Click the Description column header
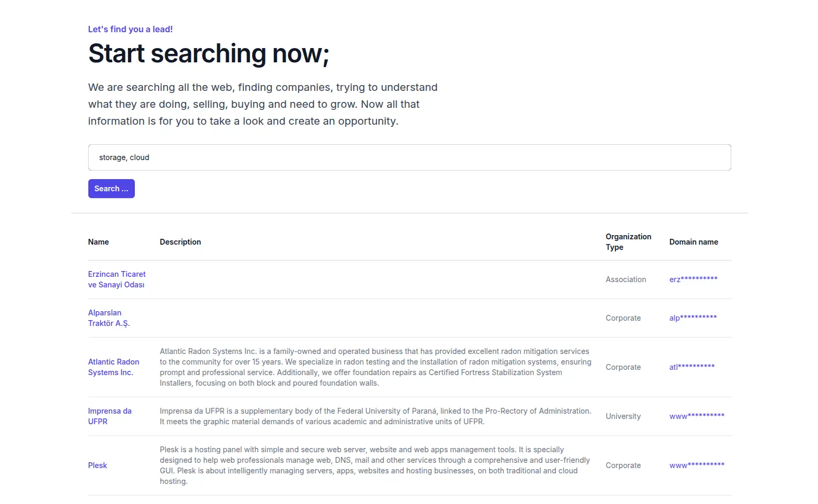Screen dimensions: 818x504 click(180, 242)
